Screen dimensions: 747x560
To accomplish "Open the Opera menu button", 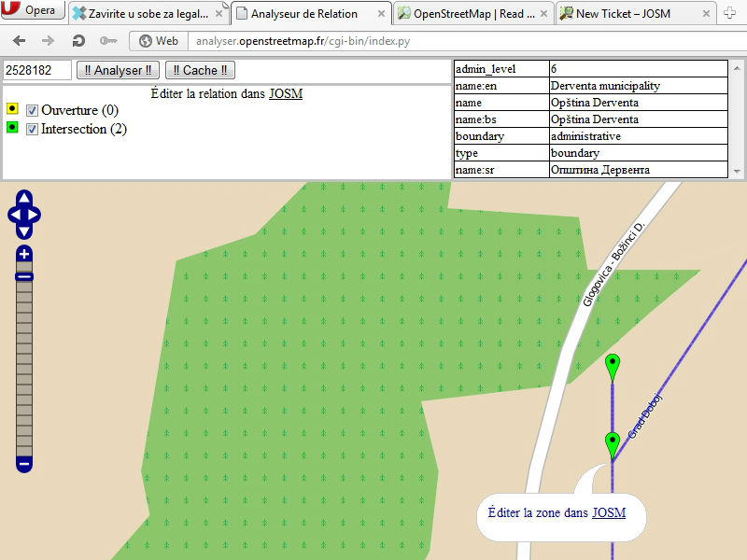I will [34, 11].
